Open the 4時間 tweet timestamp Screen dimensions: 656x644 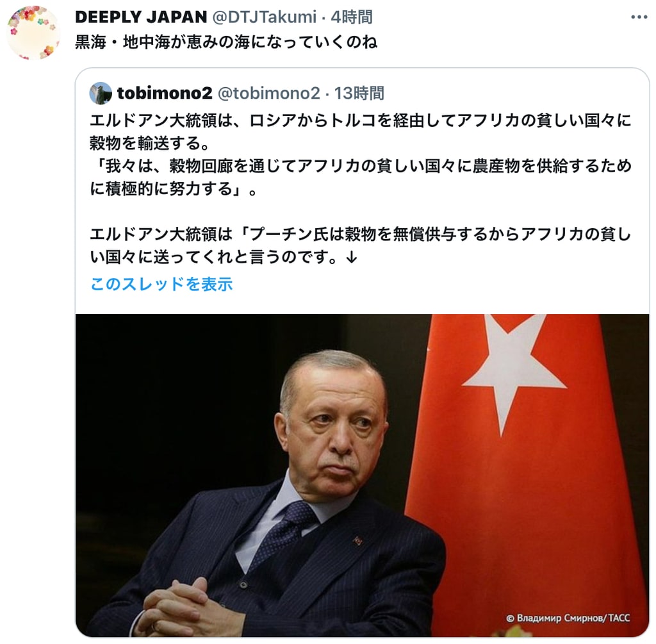(352, 17)
